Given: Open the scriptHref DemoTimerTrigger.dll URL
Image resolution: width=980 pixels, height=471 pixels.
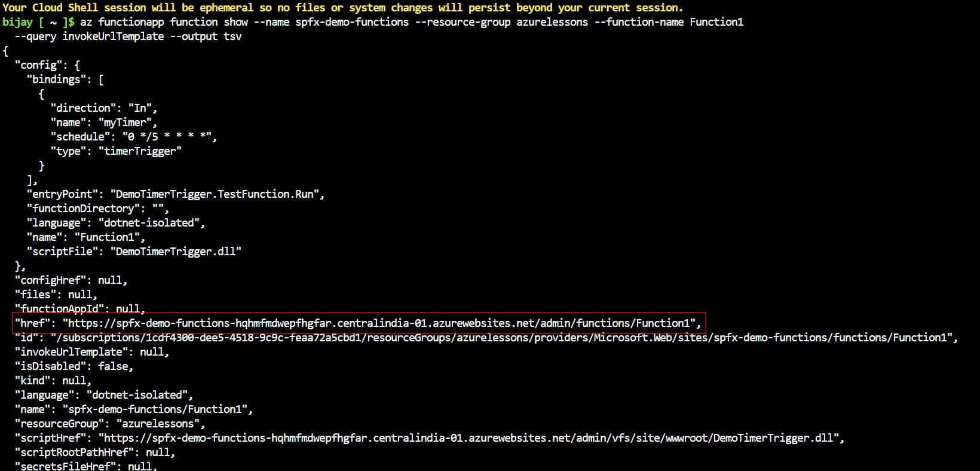Looking at the screenshot, I should [468, 438].
